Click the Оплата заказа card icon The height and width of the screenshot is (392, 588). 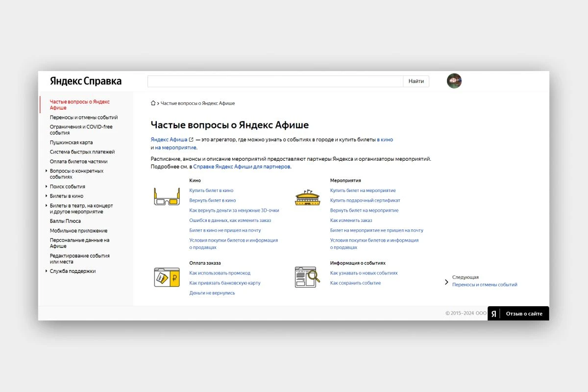pyautogui.click(x=167, y=277)
